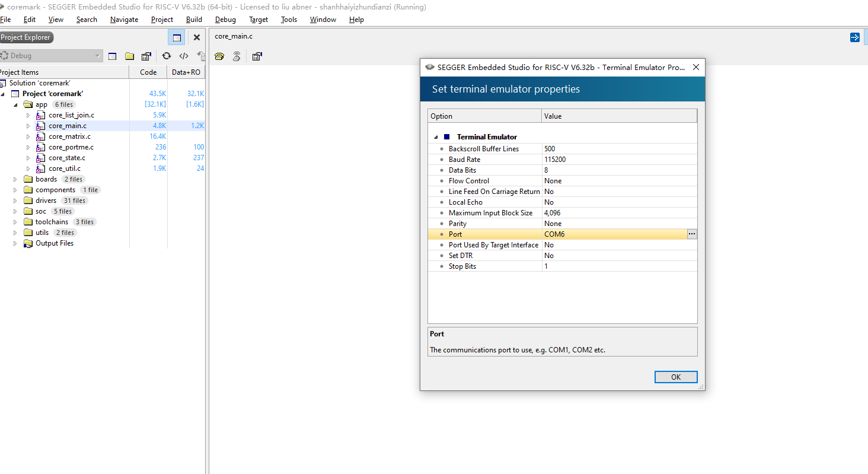This screenshot has width=868, height=474.
Task: Click OK in terminal emulator properties dialog
Action: coord(676,377)
